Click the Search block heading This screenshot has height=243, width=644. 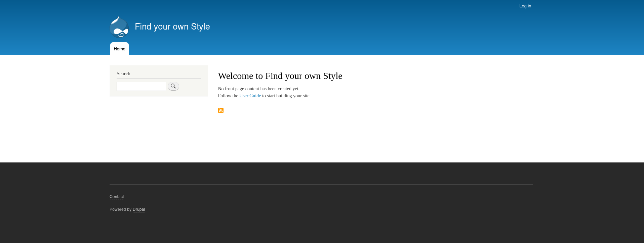[x=123, y=74]
